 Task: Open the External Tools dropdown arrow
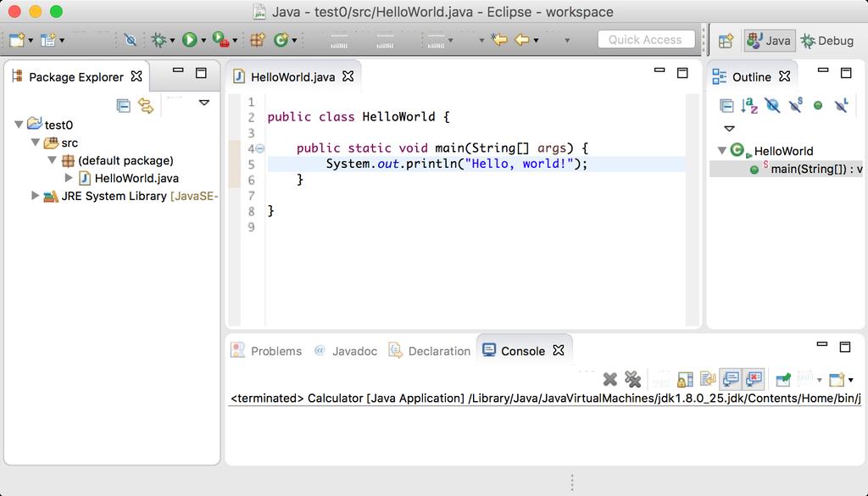coord(235,41)
